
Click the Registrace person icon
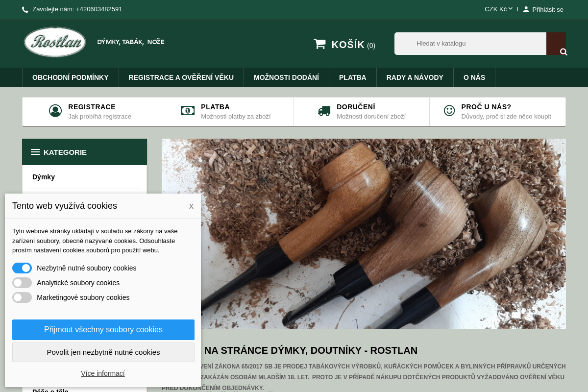55,111
